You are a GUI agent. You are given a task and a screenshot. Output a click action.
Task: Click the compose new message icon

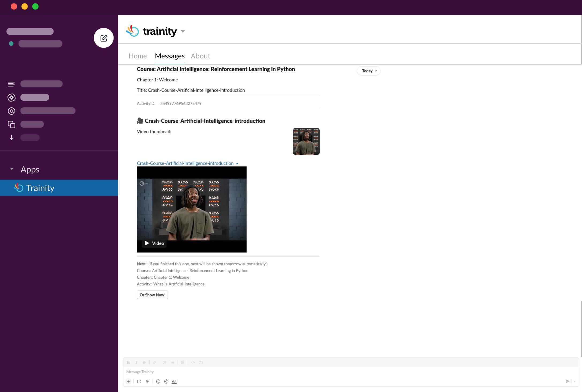click(104, 38)
